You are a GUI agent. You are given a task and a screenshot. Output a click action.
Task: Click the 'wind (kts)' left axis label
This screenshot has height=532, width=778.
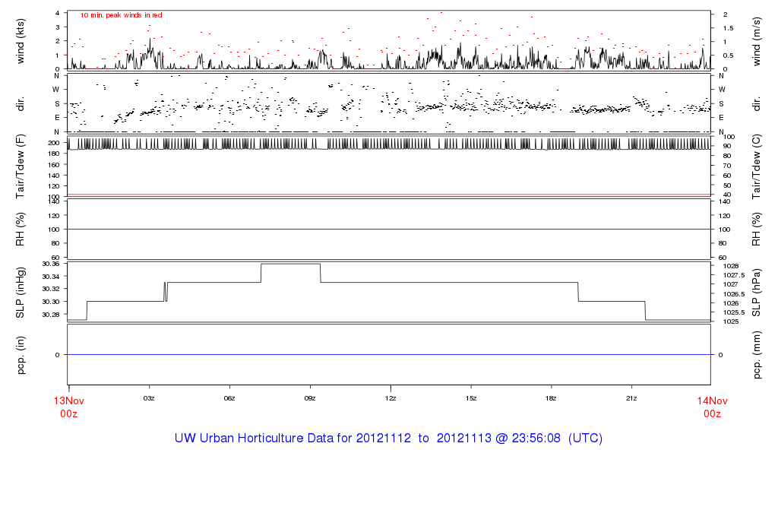click(x=21, y=41)
